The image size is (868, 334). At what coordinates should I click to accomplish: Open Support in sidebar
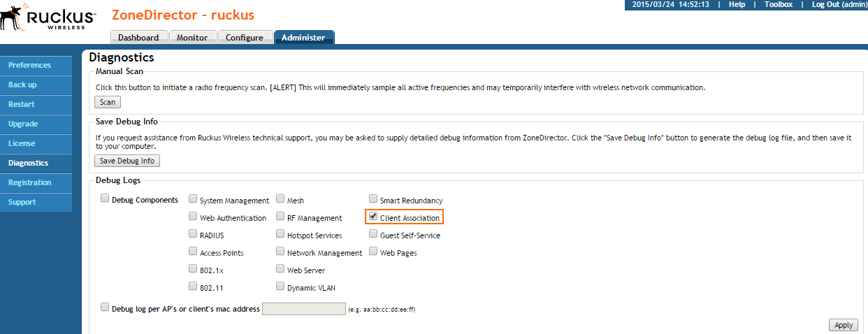[x=36, y=202]
